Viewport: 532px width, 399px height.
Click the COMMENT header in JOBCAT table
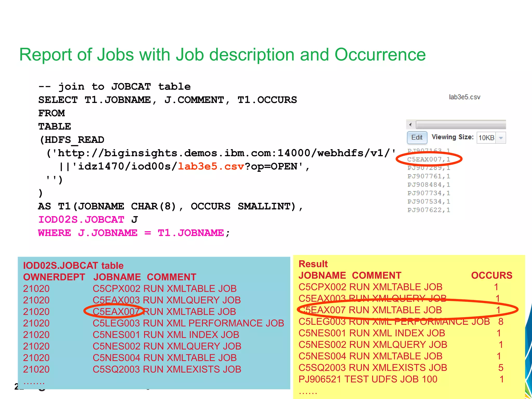(171, 277)
